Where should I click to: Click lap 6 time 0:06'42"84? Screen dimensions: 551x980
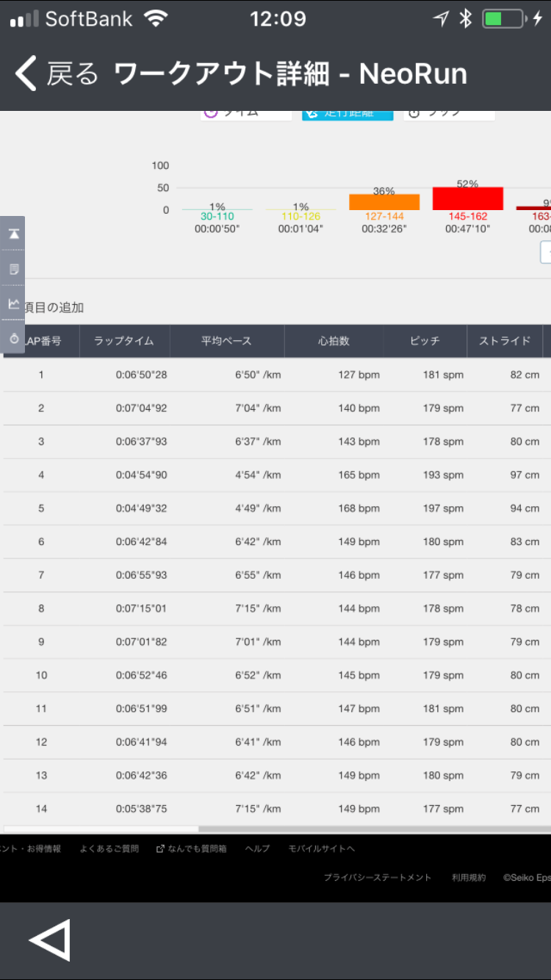[141, 541]
